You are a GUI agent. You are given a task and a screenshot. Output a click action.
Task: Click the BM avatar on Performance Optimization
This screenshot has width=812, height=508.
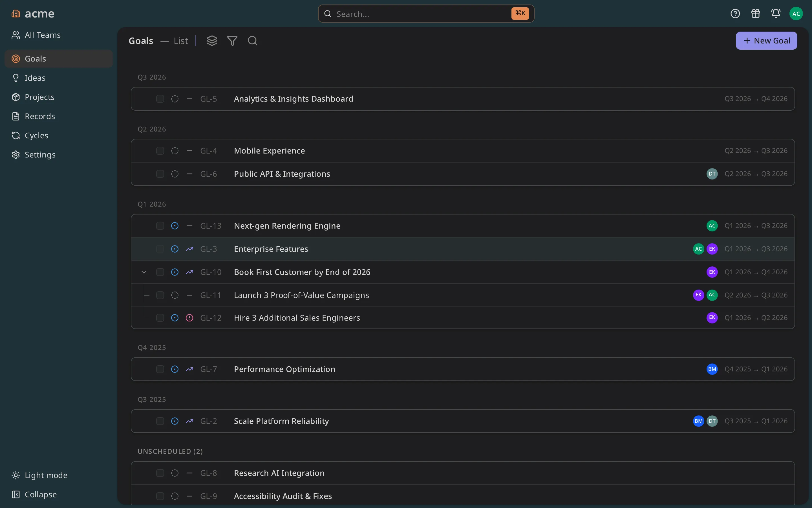712,369
